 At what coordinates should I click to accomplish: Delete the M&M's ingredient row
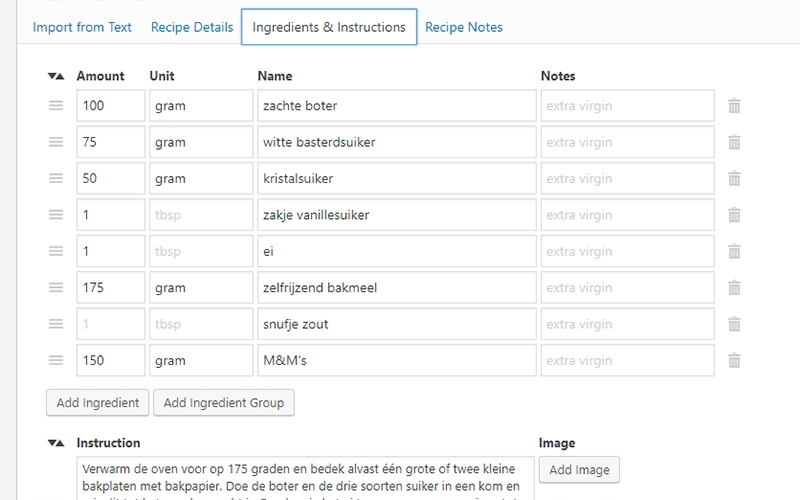pyautogui.click(x=734, y=361)
